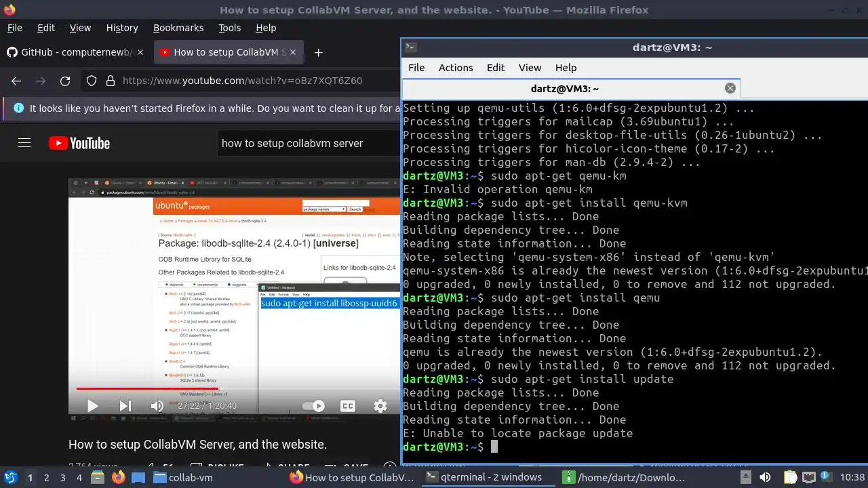
Task: Focus the YouTube URL address bar
Action: coord(243,81)
